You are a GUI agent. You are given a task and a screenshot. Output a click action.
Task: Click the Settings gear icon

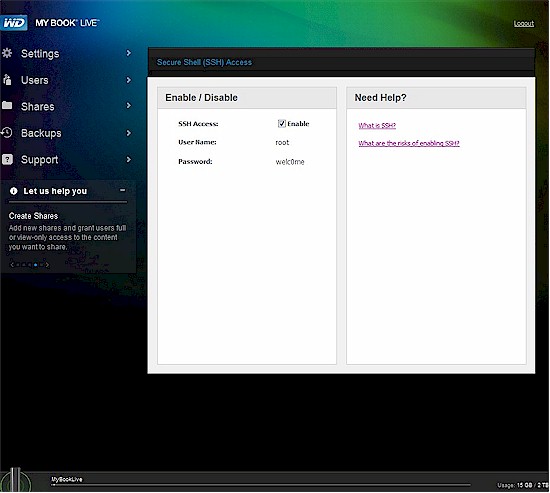tap(7, 53)
